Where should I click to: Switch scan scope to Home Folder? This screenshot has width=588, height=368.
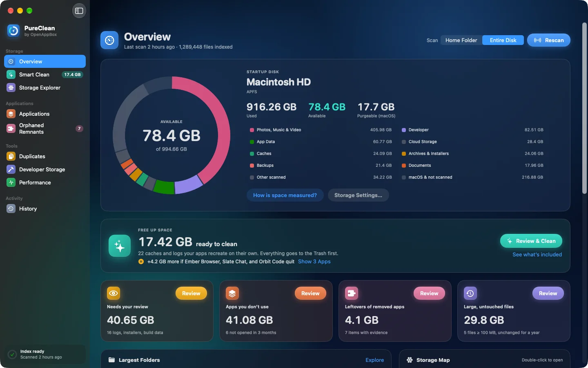coord(461,40)
